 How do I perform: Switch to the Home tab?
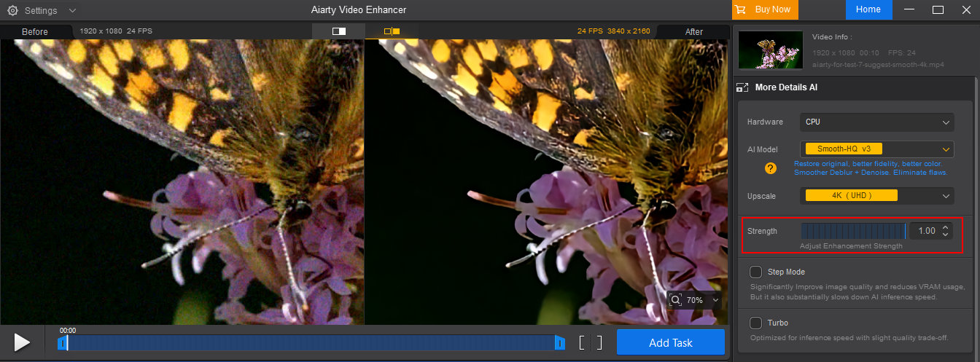pos(868,9)
